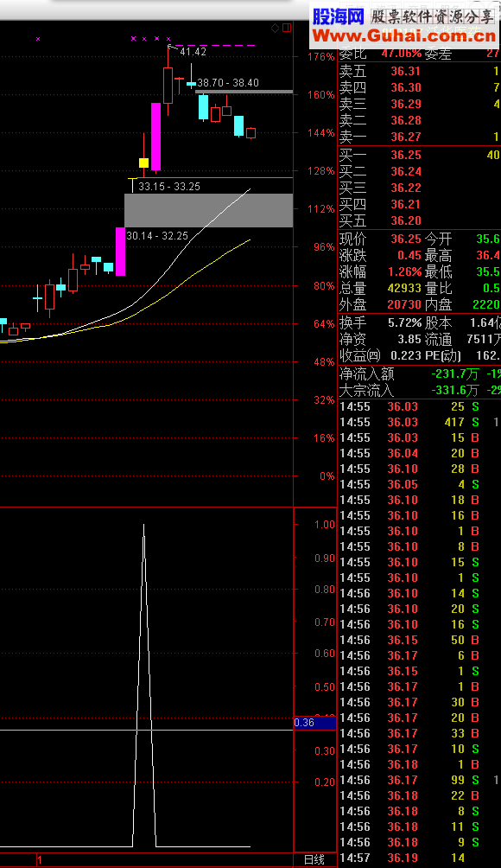The image size is (501, 868).
Task: Select the 14:55 36.10 28 B trade
Action: [419, 469]
